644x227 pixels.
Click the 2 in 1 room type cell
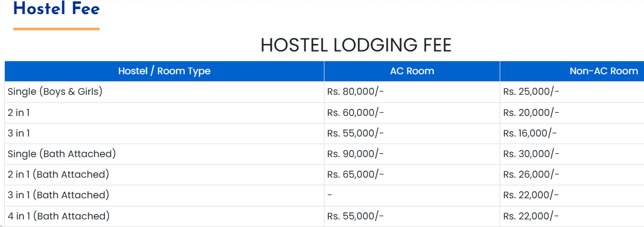tap(18, 113)
